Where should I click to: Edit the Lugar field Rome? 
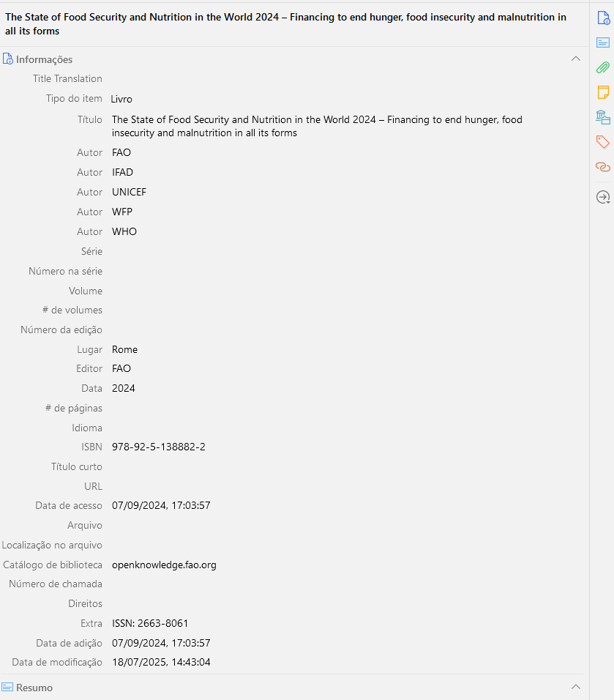tap(124, 349)
